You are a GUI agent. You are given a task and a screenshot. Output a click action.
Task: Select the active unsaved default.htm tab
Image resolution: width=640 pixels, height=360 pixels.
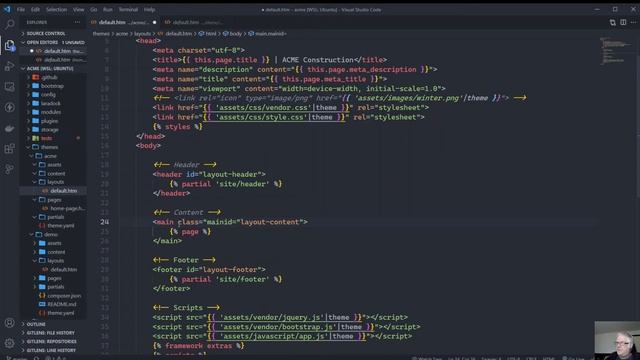tap(124, 22)
